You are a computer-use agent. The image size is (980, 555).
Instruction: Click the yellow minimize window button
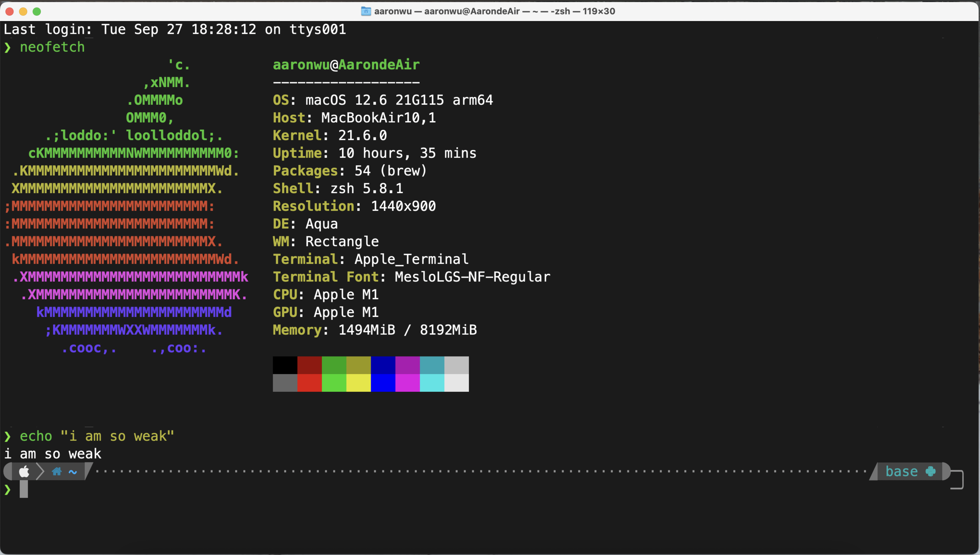(23, 11)
